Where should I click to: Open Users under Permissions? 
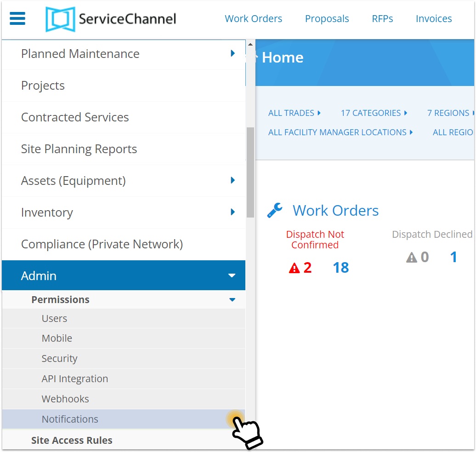[124, 318]
